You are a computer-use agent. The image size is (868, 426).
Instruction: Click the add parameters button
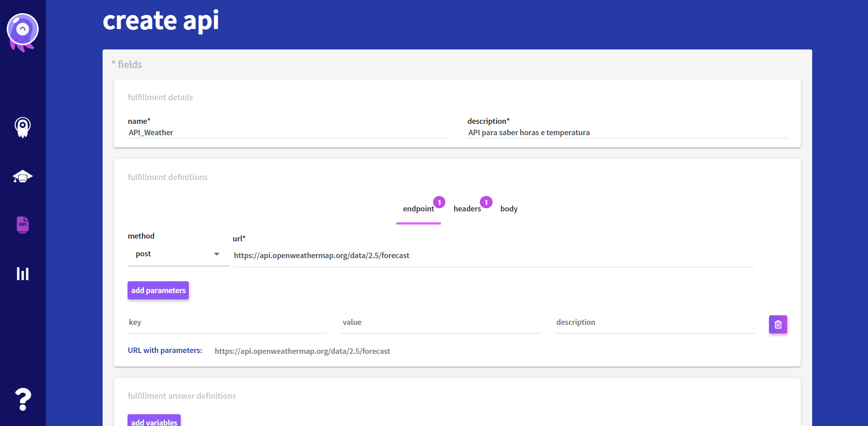[158, 290]
